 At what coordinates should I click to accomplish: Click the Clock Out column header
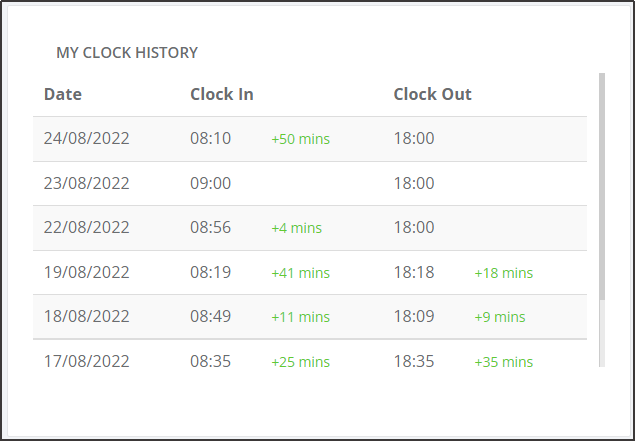[x=433, y=94]
